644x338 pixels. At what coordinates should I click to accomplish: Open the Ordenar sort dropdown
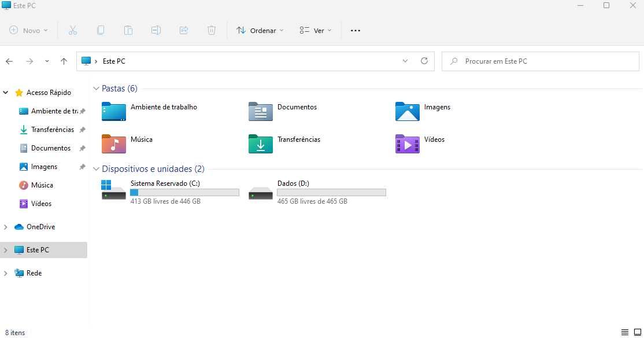(x=260, y=31)
